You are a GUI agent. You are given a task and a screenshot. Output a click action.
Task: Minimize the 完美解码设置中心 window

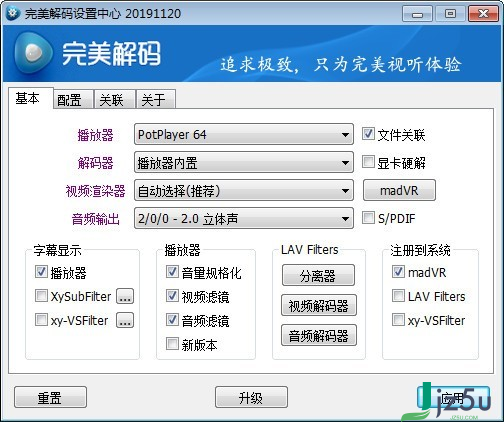[x=417, y=14]
